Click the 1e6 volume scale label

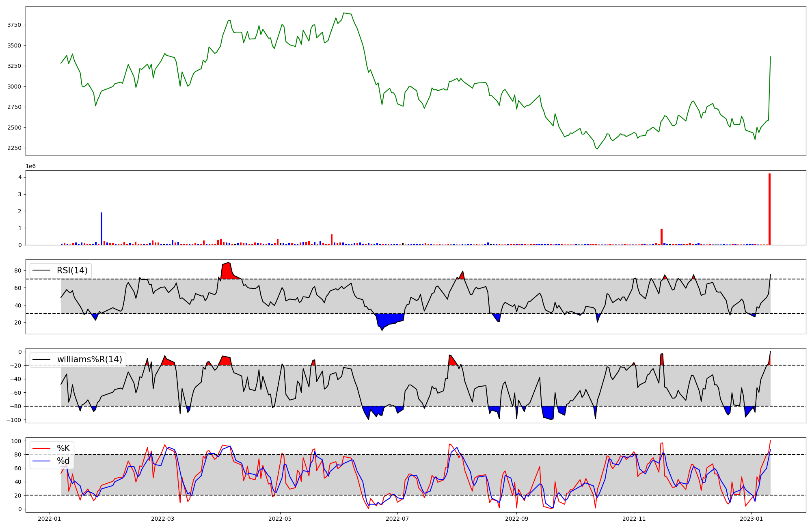(30, 167)
